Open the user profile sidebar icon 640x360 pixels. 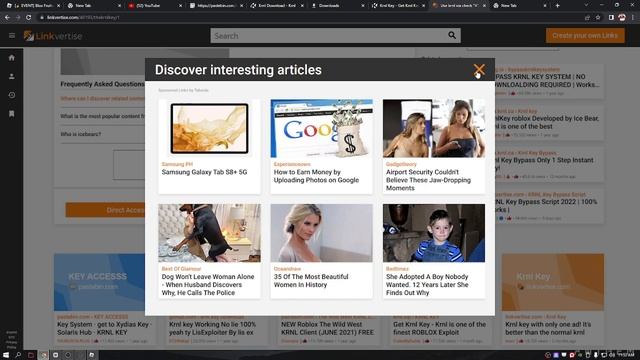click(11, 76)
